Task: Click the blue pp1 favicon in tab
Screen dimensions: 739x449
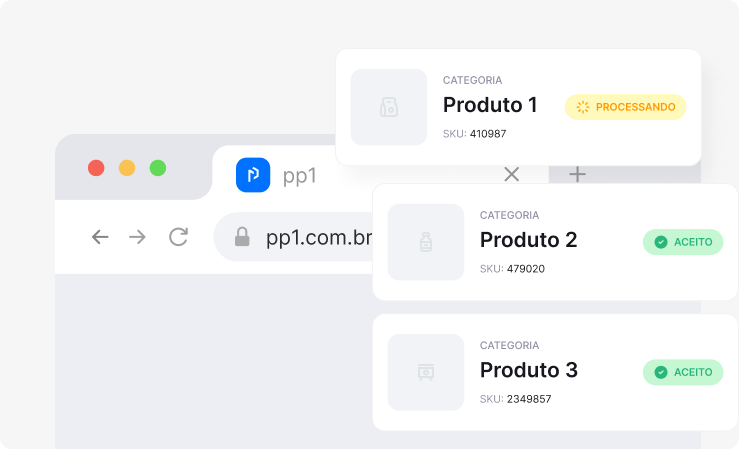Action: tap(253, 175)
